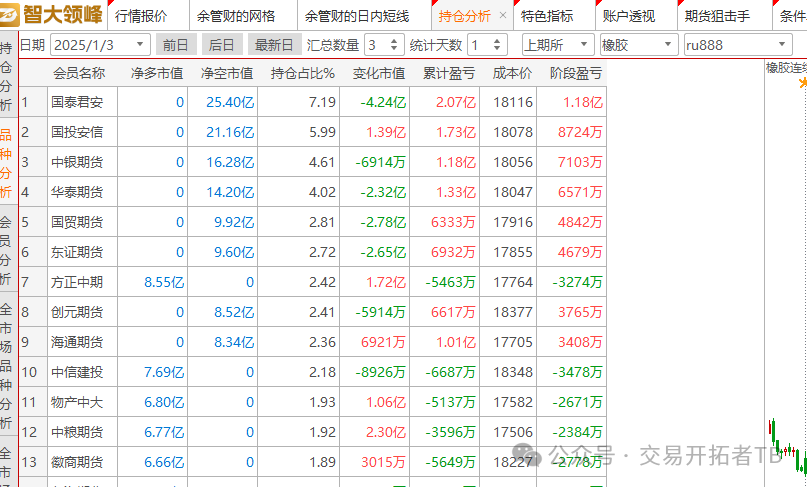Close the 持仓分析 tab
Screen dimensions: 807x487
503,15
